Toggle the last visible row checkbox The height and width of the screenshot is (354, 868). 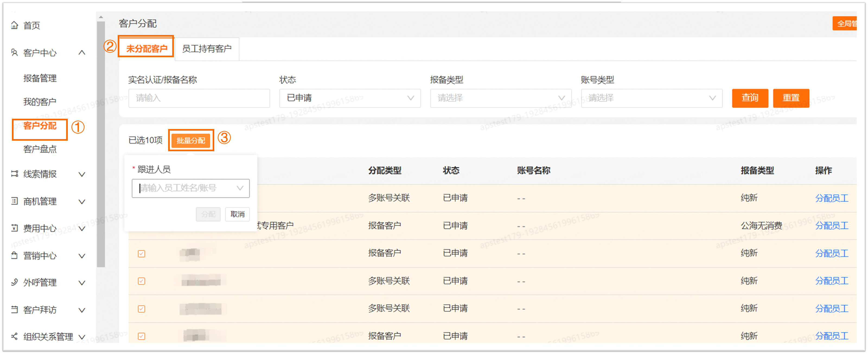point(142,336)
